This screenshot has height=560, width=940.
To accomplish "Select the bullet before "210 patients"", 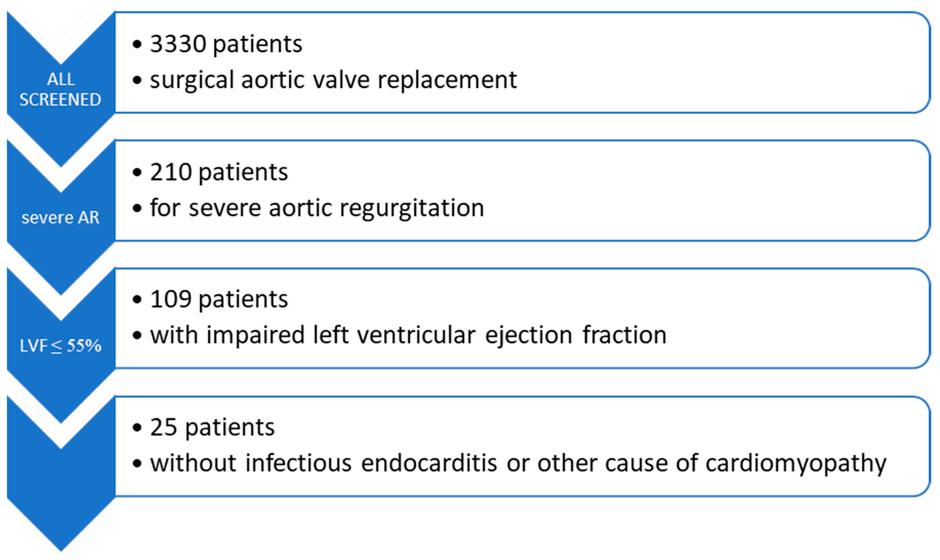I will pos(137,173).
